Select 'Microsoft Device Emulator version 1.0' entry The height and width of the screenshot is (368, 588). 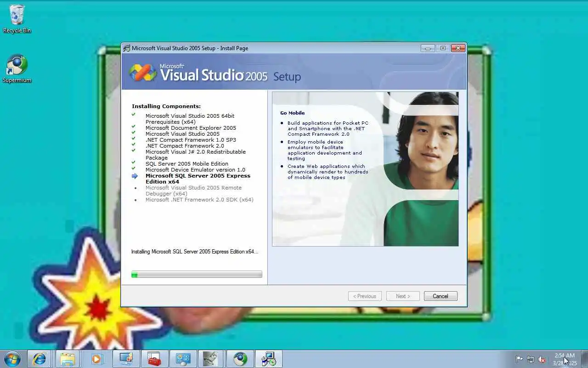(x=195, y=170)
